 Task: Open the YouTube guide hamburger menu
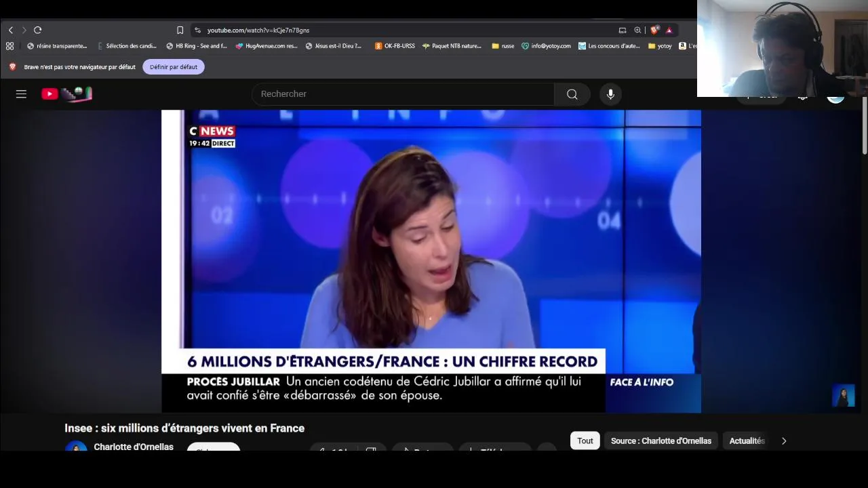[x=21, y=94]
